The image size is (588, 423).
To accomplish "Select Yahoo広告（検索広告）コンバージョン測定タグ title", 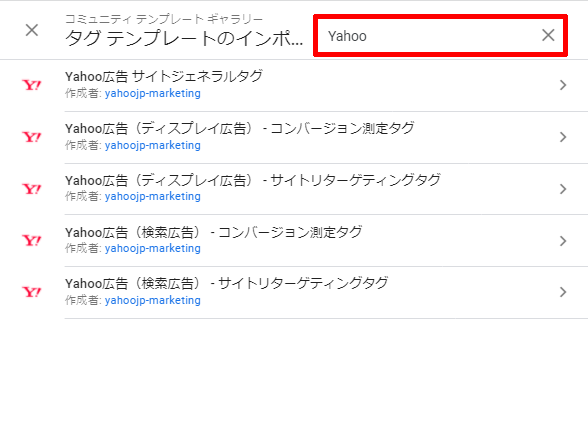I will pos(214,232).
